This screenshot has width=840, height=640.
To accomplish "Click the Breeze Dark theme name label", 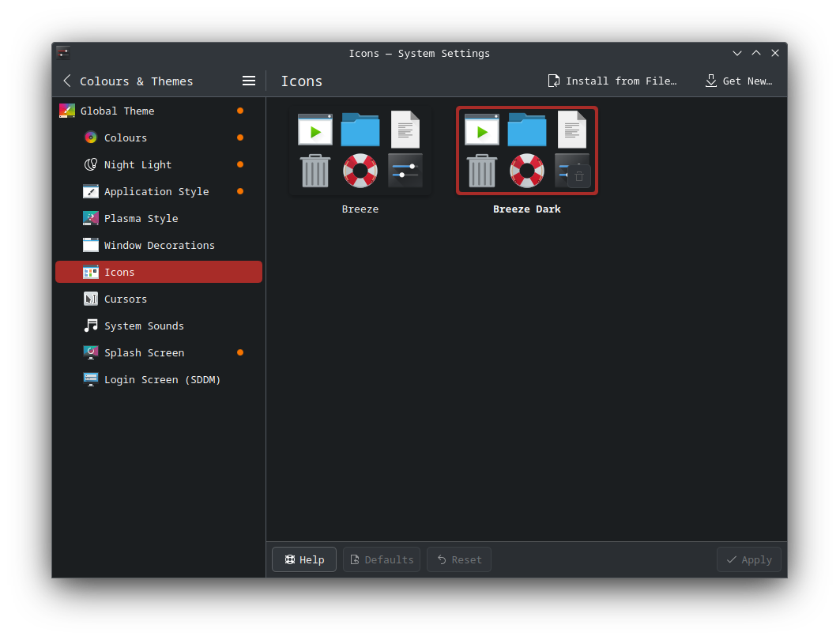I will coord(527,209).
